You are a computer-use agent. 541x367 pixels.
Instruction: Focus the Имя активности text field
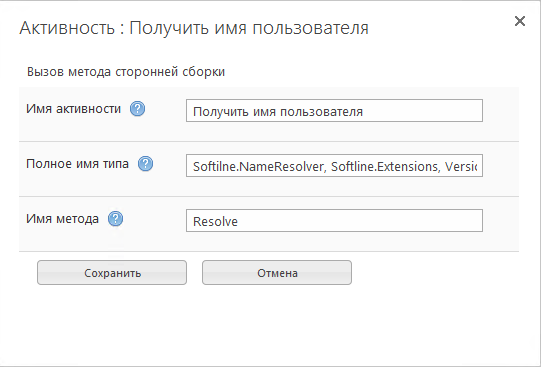pyautogui.click(x=334, y=111)
